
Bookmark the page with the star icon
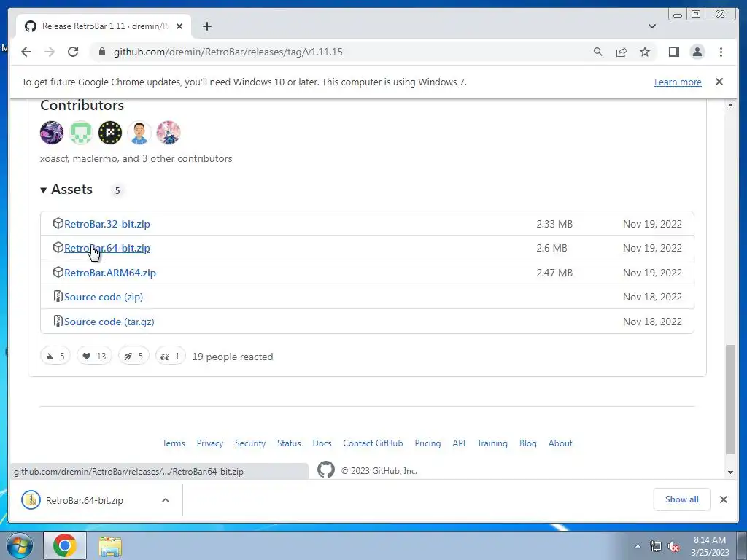[645, 52]
